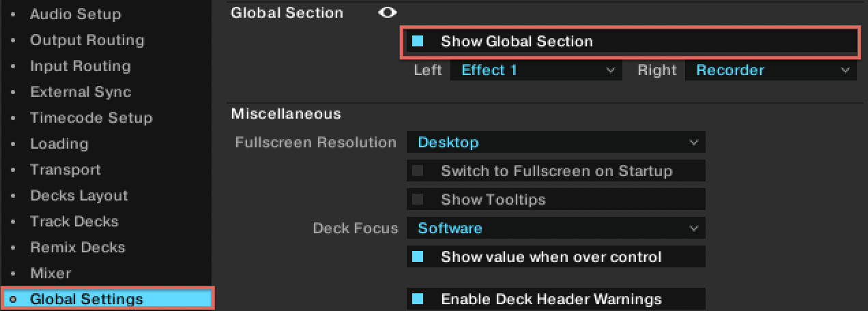Enable Switch to Fullscreen on Startup
868x311 pixels.
[x=418, y=171]
